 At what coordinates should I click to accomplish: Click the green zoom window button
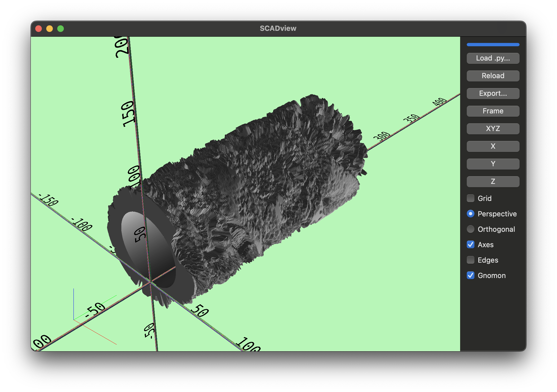coord(61,29)
